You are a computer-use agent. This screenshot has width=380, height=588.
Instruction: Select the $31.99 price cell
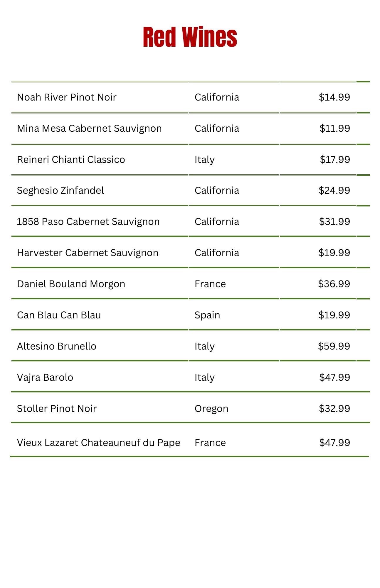point(334,222)
